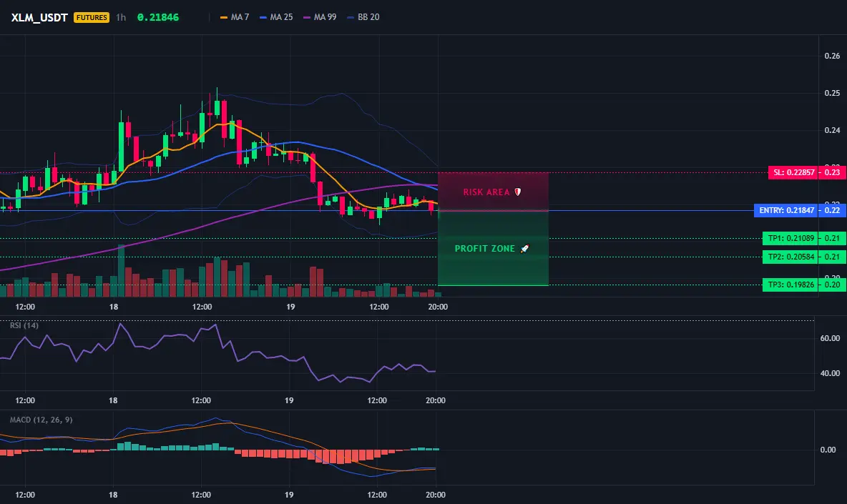This screenshot has height=504, width=847.
Task: Click the ENTRY: 0.21847 price label
Action: pyautogui.click(x=786, y=210)
